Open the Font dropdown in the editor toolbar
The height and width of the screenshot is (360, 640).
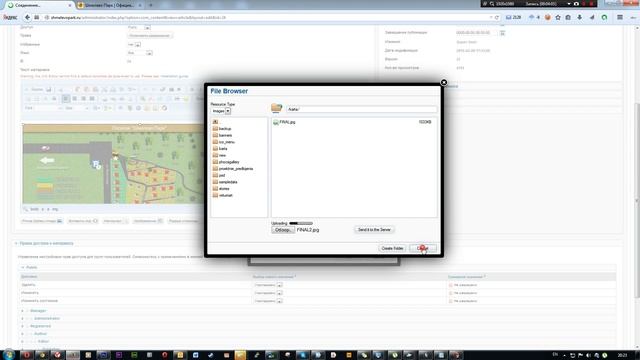[x=43, y=108]
